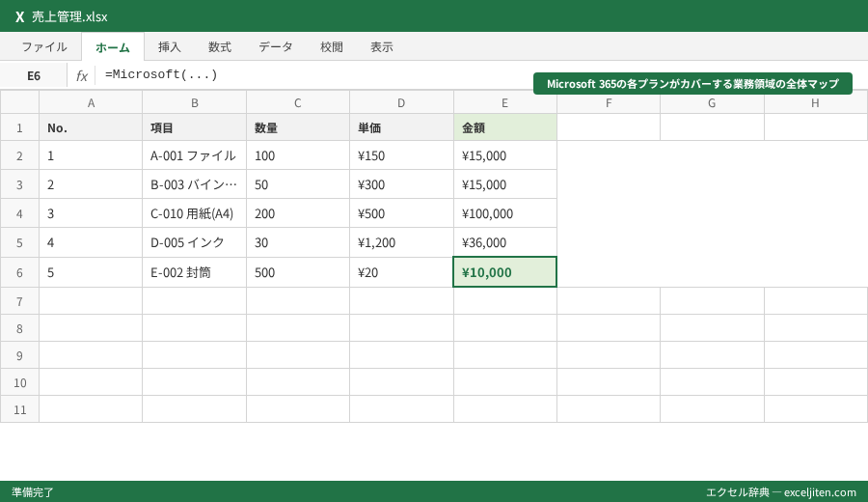Select row 11 header
The width and height of the screenshot is (868, 502).
(x=19, y=409)
